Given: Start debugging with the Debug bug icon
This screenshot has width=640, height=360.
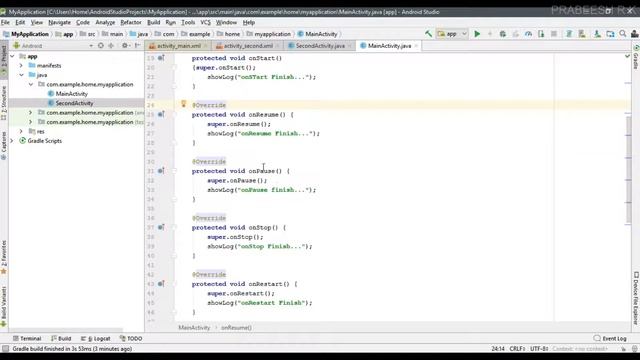Looking at the screenshot, I should 502,34.
